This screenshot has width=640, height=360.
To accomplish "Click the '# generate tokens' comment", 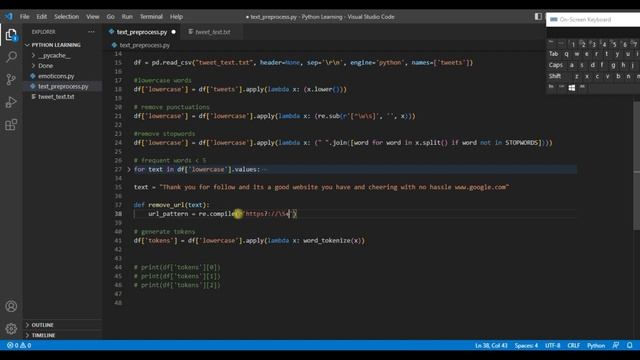I will click(164, 231).
